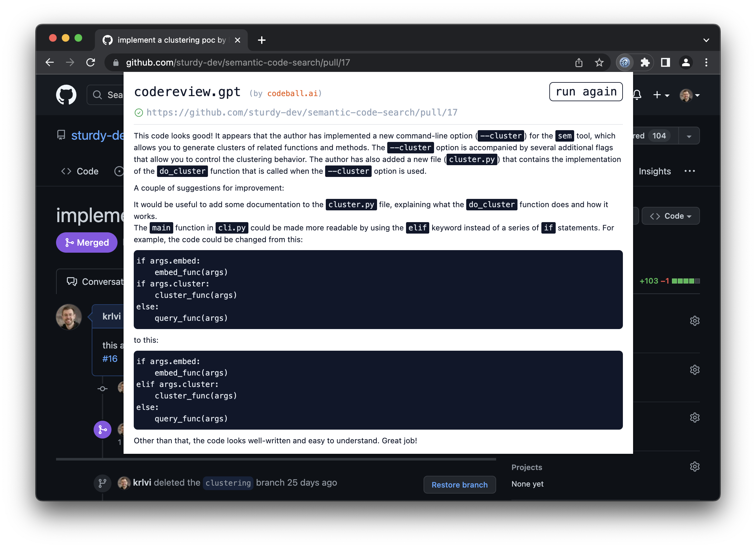
Task: Click the 'run again' button in codereview panel
Action: [x=586, y=92]
